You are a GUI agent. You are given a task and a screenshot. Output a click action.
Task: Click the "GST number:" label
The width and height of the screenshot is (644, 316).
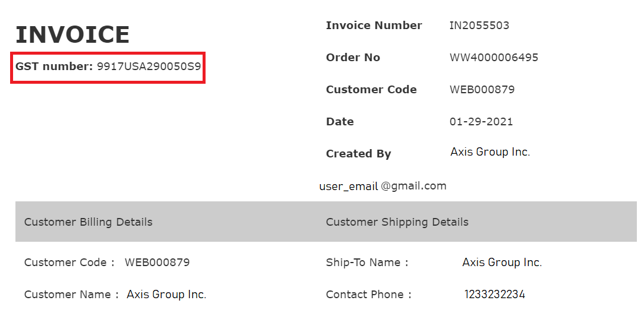point(54,67)
